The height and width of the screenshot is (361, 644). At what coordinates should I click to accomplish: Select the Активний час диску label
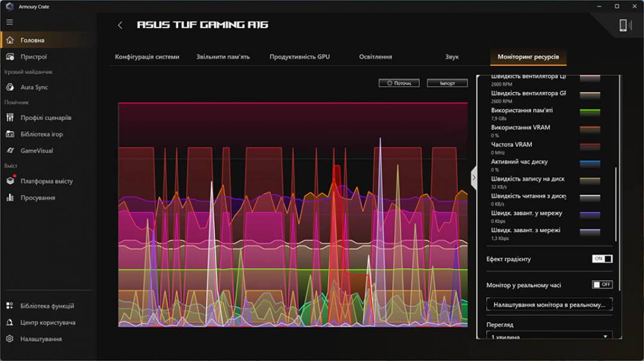coord(519,162)
